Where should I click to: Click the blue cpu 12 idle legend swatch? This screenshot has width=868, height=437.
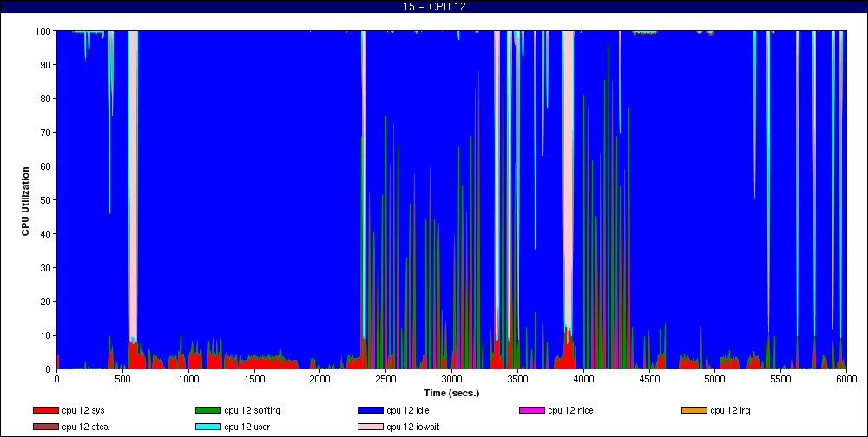tap(370, 410)
